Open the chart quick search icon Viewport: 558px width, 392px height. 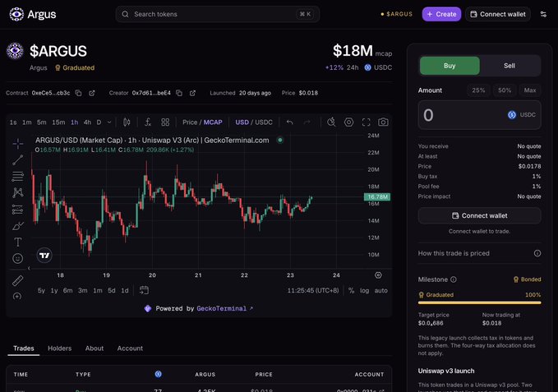click(331, 122)
